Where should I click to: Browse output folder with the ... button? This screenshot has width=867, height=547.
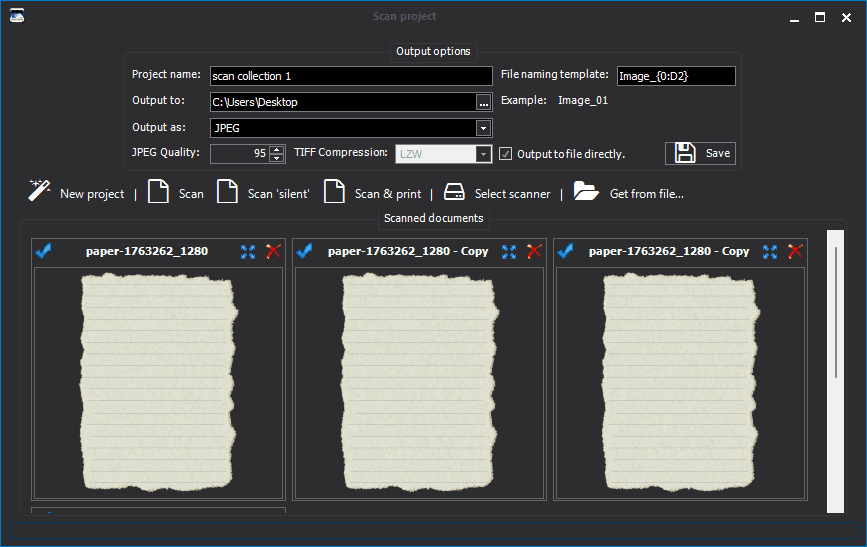(x=483, y=102)
